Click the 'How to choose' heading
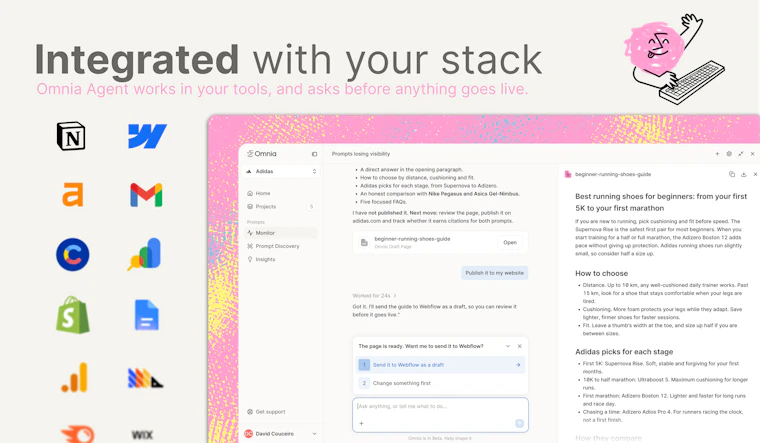This screenshot has width=760, height=443. [602, 273]
